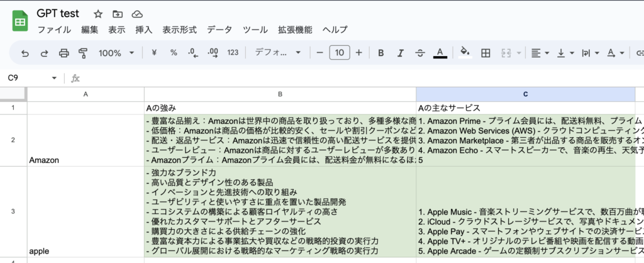Viewport: 644px width, 263px height.
Task: Increase decimal places
Action: click(x=213, y=53)
